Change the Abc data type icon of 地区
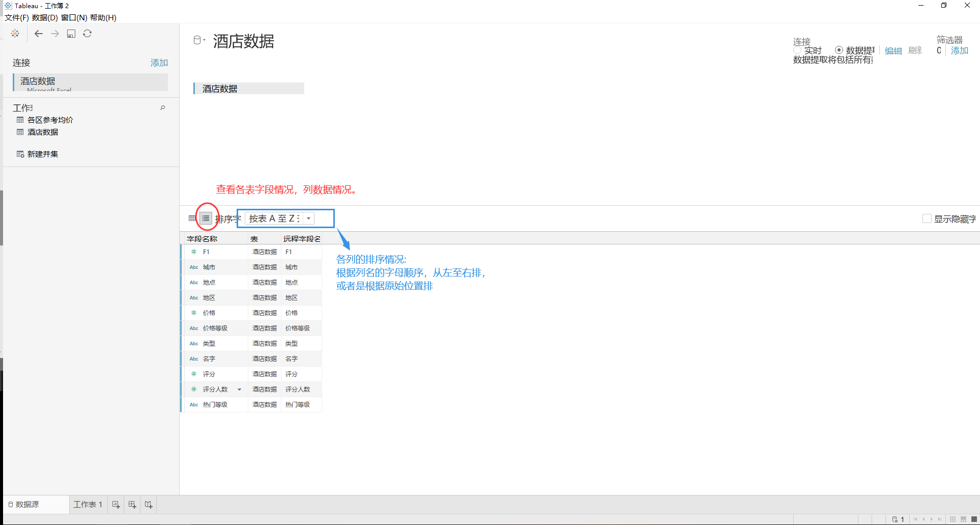980x525 pixels. pyautogui.click(x=194, y=297)
